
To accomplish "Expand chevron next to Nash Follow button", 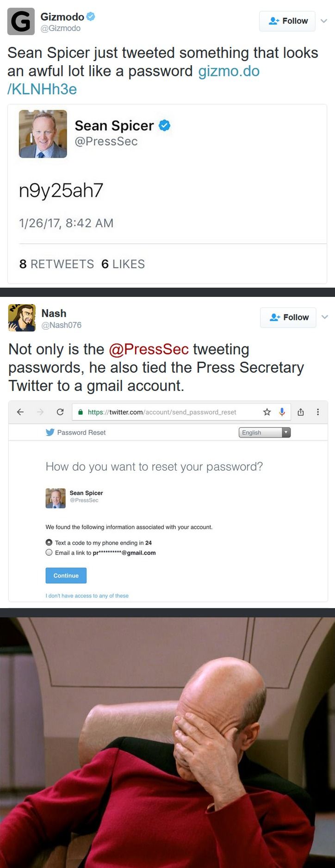I will [x=325, y=317].
